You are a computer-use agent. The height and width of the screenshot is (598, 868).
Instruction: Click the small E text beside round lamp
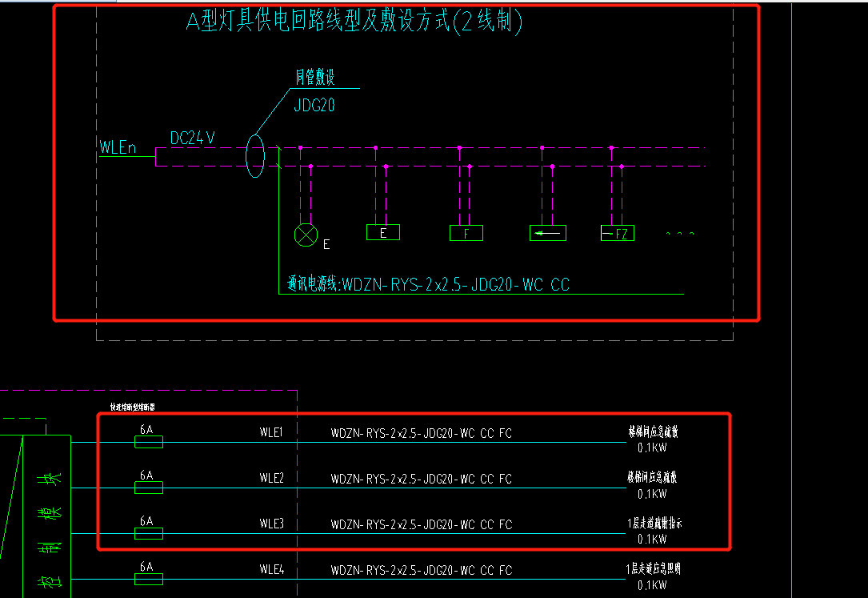tap(326, 244)
